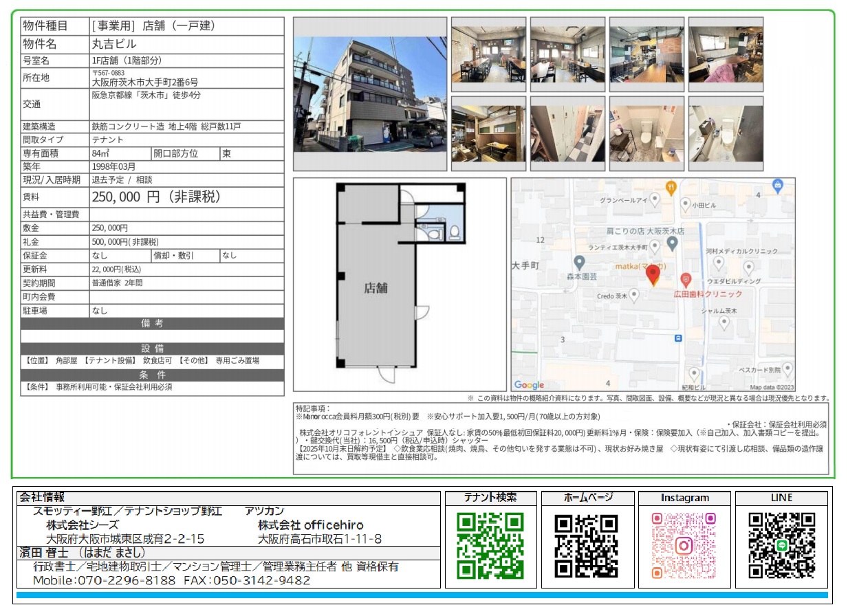This screenshot has height=616, width=848.
Task: Click the 小田ビル map marker
Action: pyautogui.click(x=684, y=203)
